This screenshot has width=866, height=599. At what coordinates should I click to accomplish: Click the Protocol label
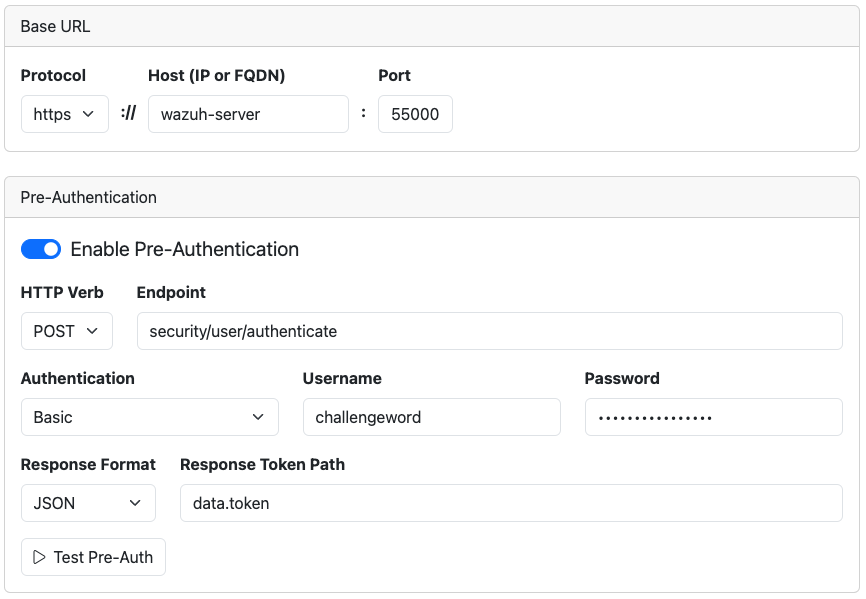(x=54, y=76)
